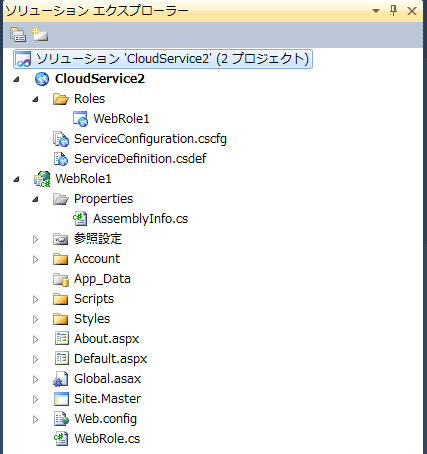This screenshot has height=454, width=427.
Task: Click the Site.Master page icon
Action: click(61, 399)
